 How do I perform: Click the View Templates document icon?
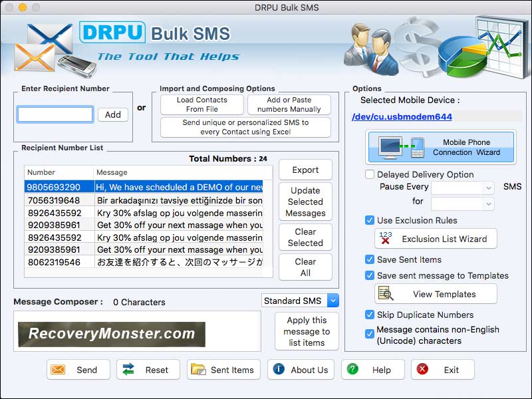384,293
